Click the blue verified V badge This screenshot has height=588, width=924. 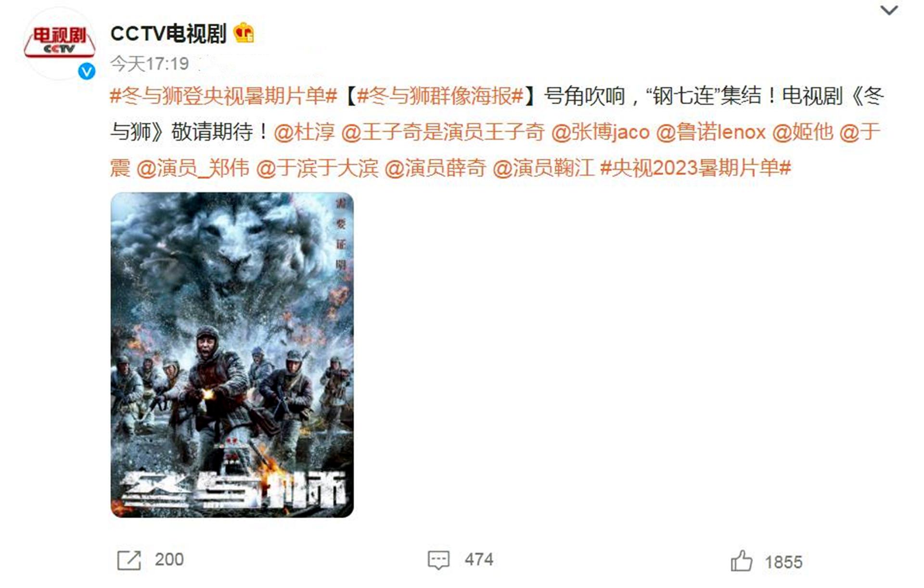pos(87,71)
